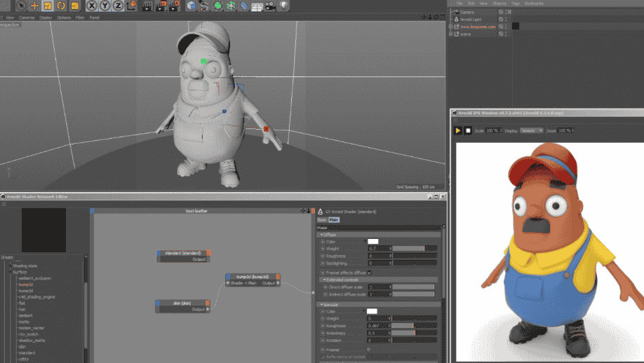This screenshot has width=644, height=363.
Task: Collapse the Extended controls section
Action: pyautogui.click(x=325, y=280)
